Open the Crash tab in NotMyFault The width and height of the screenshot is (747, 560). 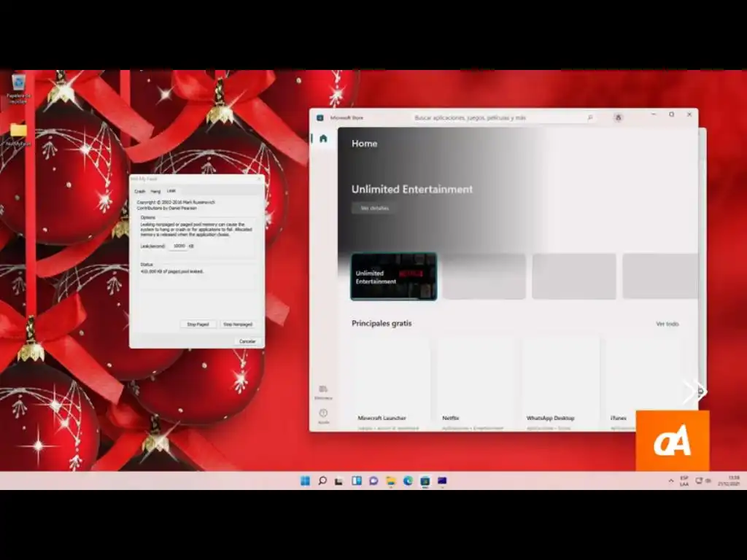point(139,192)
